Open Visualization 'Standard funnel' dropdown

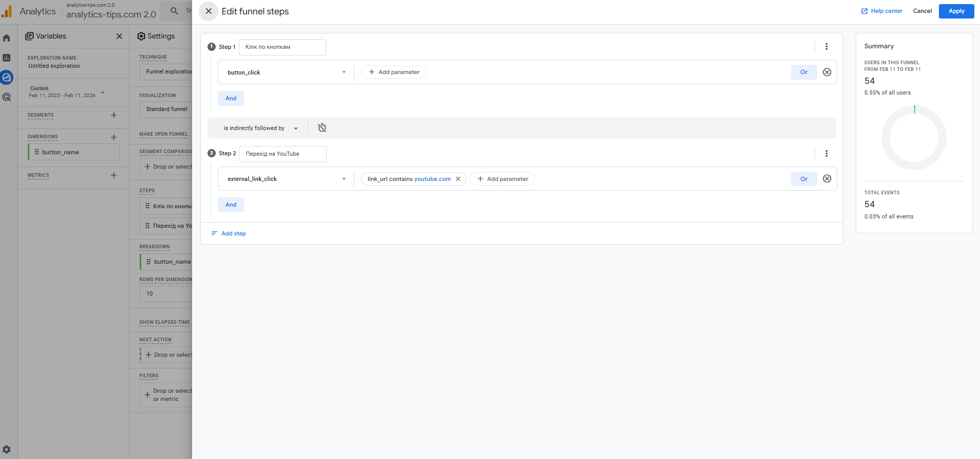tap(166, 109)
